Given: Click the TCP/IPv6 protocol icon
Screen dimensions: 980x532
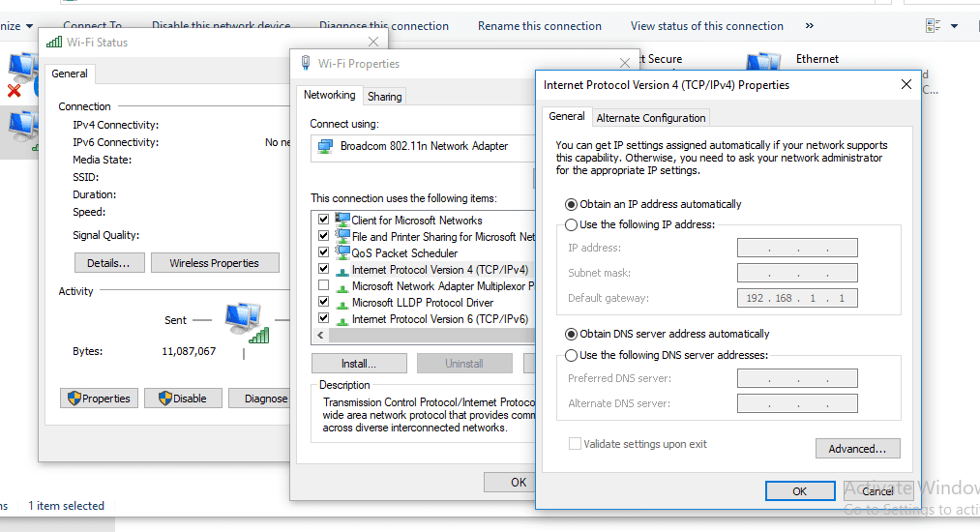Looking at the screenshot, I should click(x=342, y=319).
